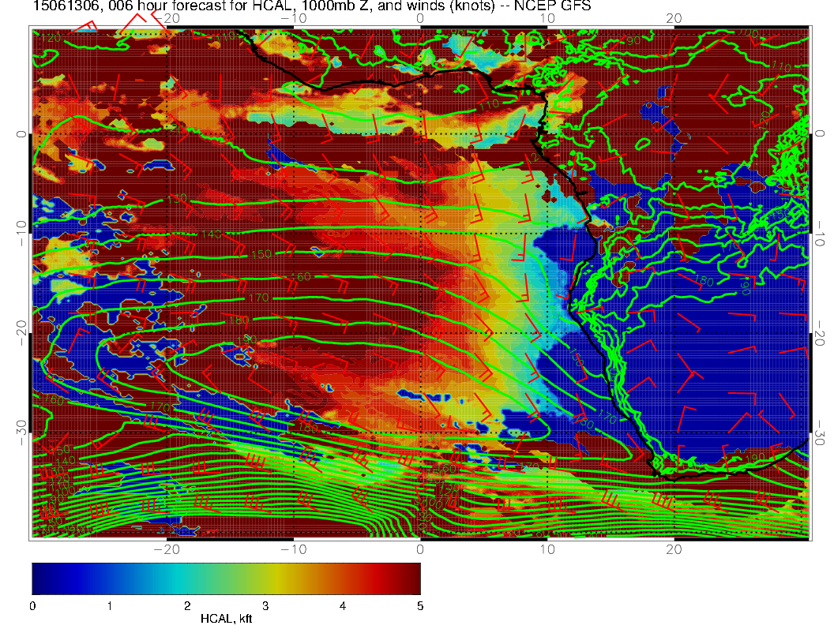Click the -30 latitude label on the left axis

coord(21,432)
